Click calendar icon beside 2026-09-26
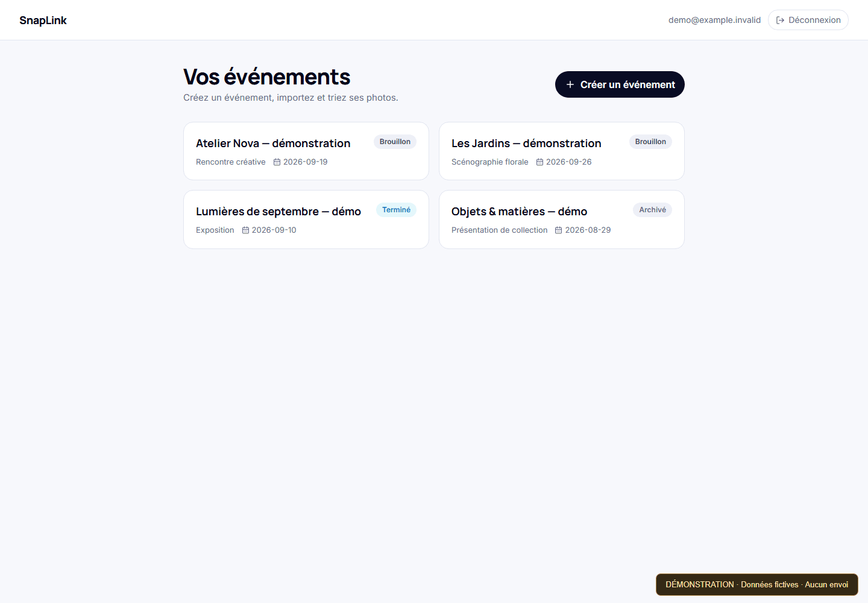868x603 pixels. point(539,162)
